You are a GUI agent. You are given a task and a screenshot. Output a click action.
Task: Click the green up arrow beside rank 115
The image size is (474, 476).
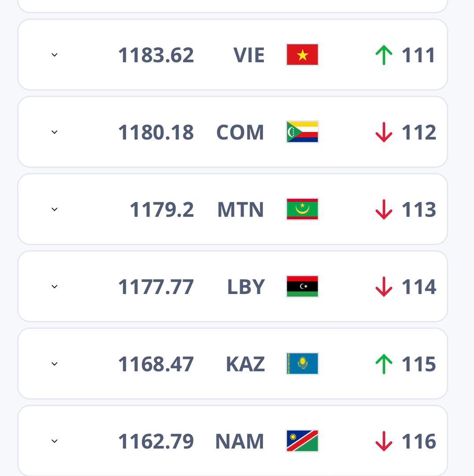[x=384, y=364]
